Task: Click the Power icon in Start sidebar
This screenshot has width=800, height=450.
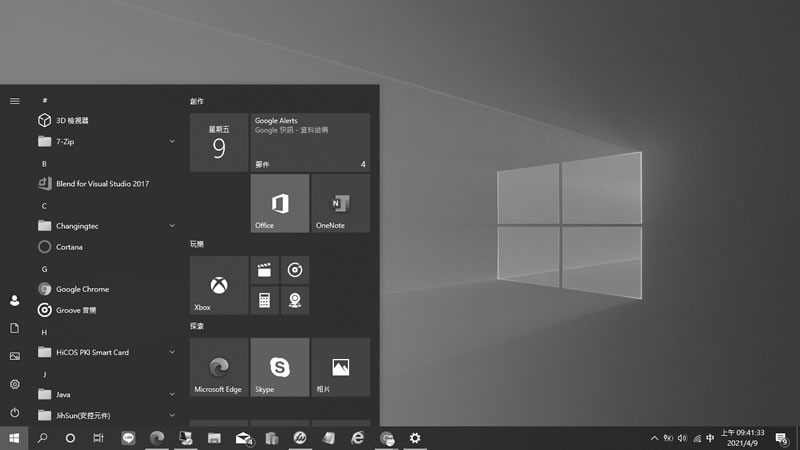Action: coord(14,412)
